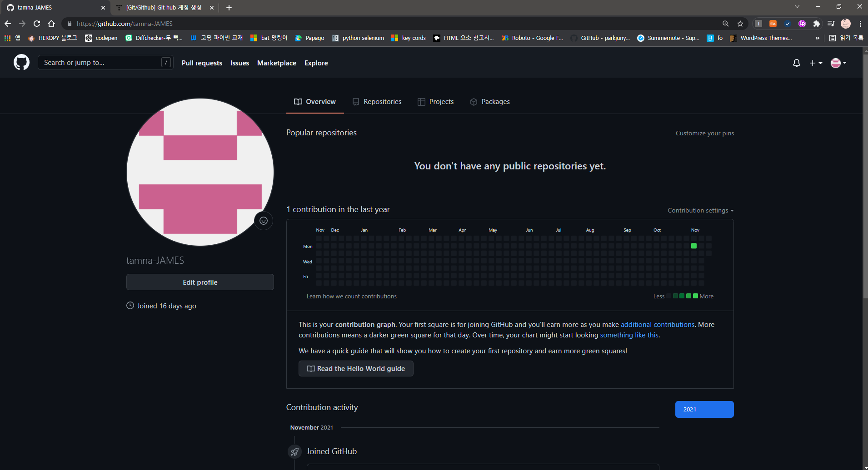868x470 pixels.
Task: Open the Chrome extensions puzzle icon
Action: (x=817, y=24)
